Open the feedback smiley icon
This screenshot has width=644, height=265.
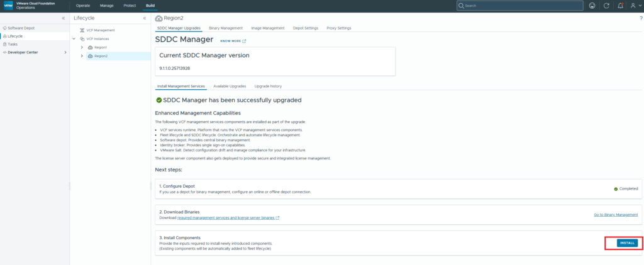[592, 6]
